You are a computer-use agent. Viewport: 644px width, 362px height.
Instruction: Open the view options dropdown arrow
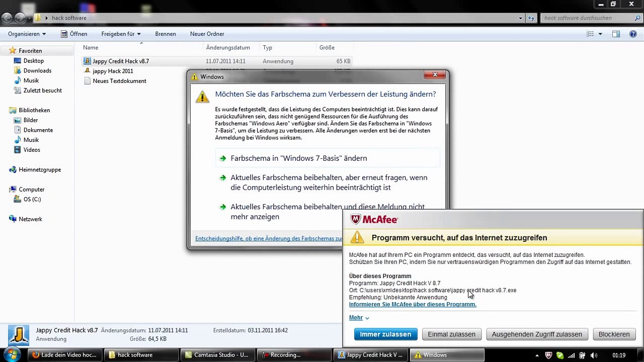tap(600, 34)
